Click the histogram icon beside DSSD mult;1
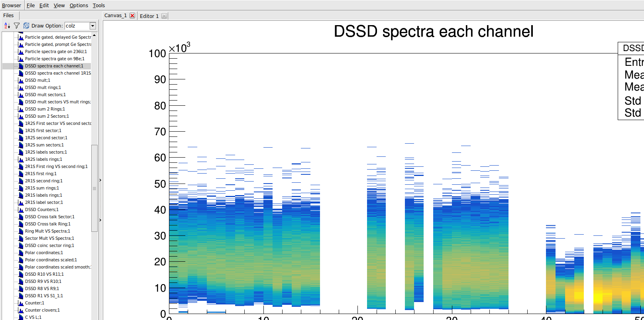Image resolution: width=644 pixels, height=320 pixels. pos(21,81)
